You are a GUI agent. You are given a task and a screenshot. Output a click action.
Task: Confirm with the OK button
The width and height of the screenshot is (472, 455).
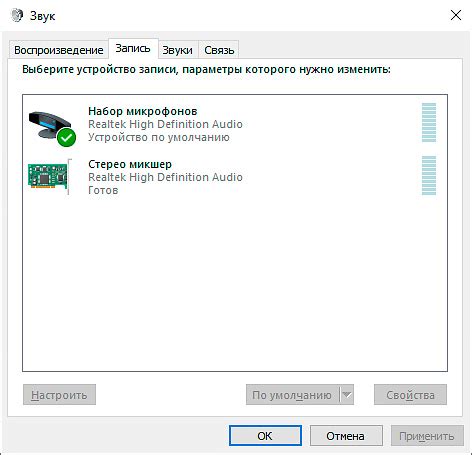click(265, 436)
